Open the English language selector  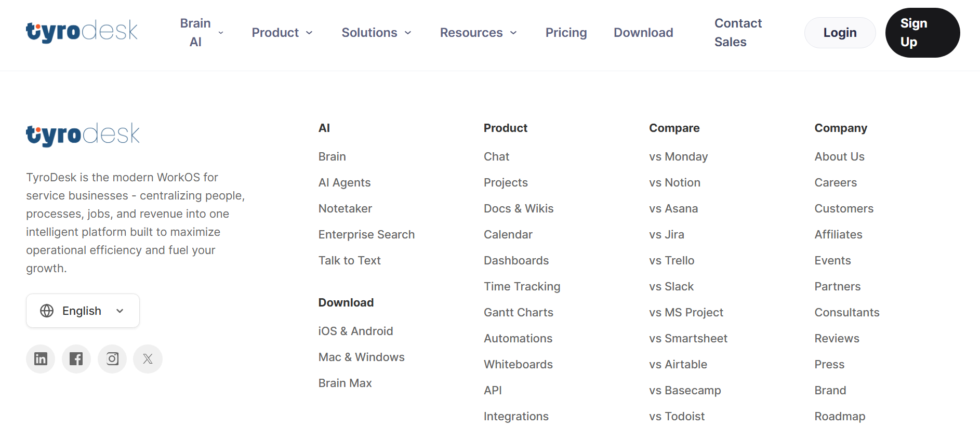point(82,310)
